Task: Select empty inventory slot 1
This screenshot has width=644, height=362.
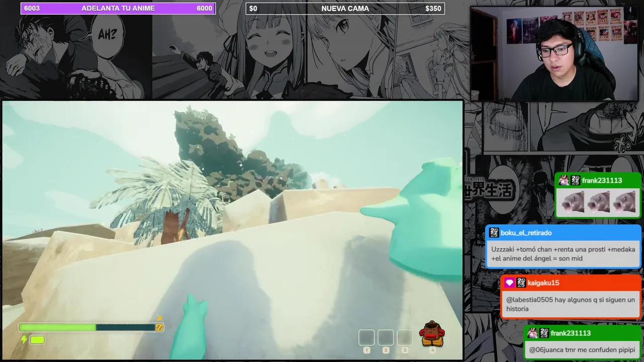Action: [x=366, y=337]
